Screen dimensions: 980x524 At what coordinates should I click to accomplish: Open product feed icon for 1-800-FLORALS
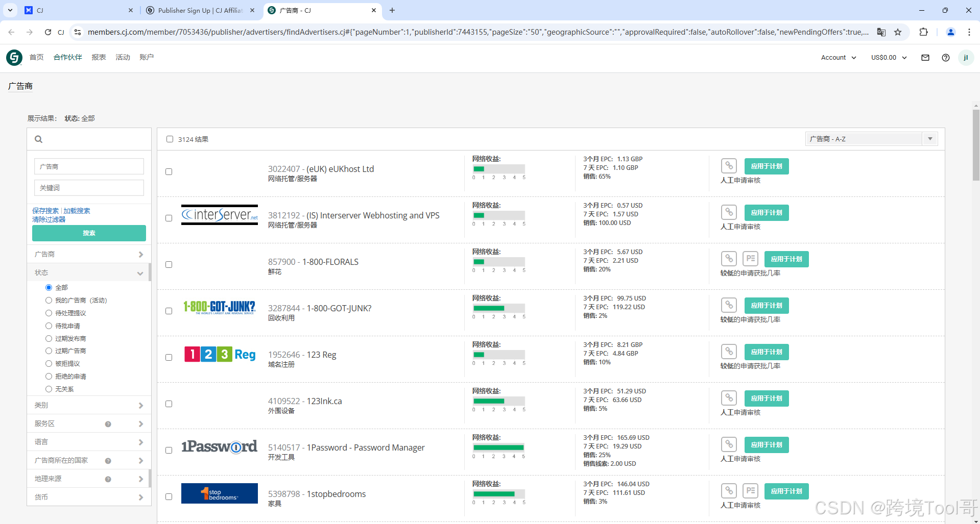pos(750,259)
